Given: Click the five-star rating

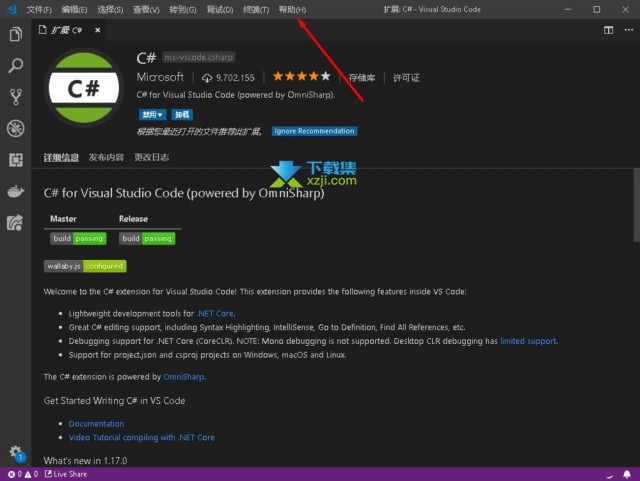Looking at the screenshot, I should pos(302,76).
